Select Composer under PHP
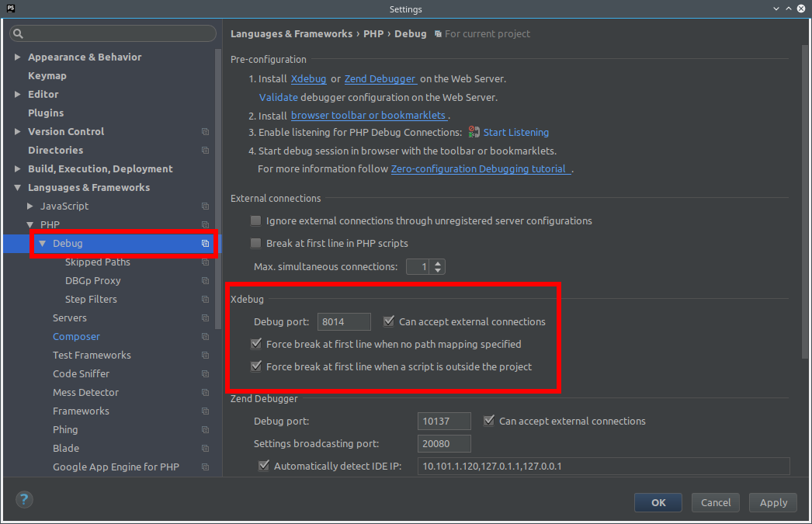Viewport: 812px width, 524px height. pos(76,337)
